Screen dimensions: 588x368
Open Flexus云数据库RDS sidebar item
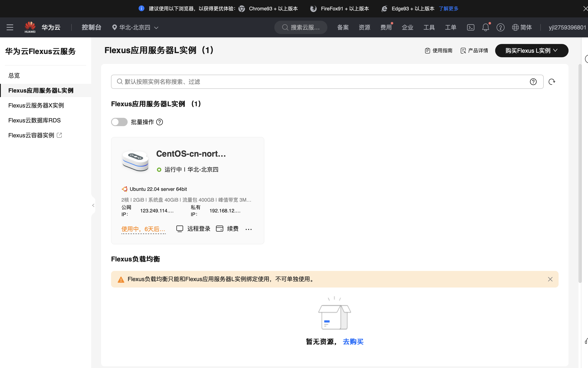[x=34, y=120]
